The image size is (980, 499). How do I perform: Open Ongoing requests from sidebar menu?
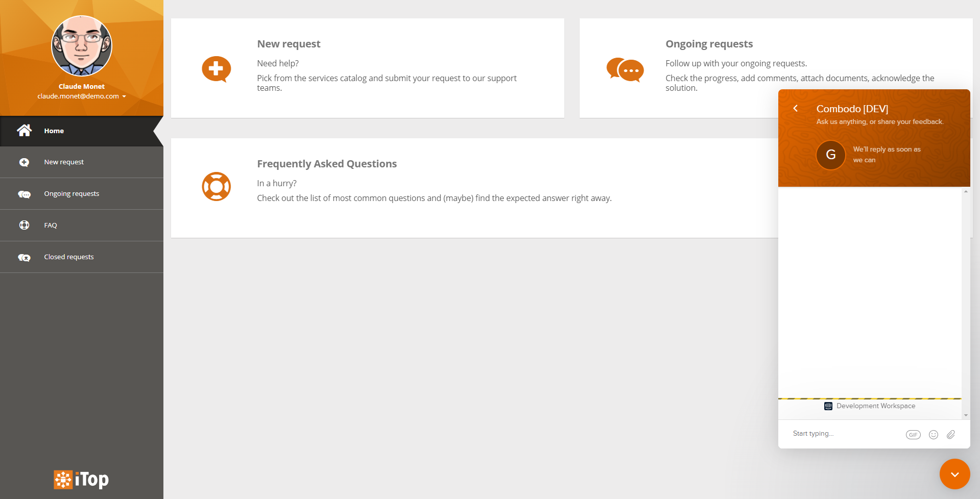pos(71,194)
